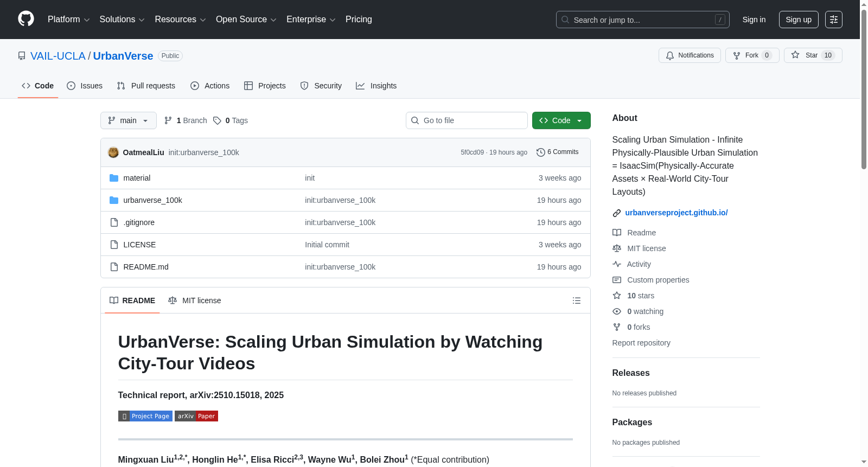Focus the Go to file input
The width and height of the screenshot is (868, 467).
pyautogui.click(x=467, y=120)
